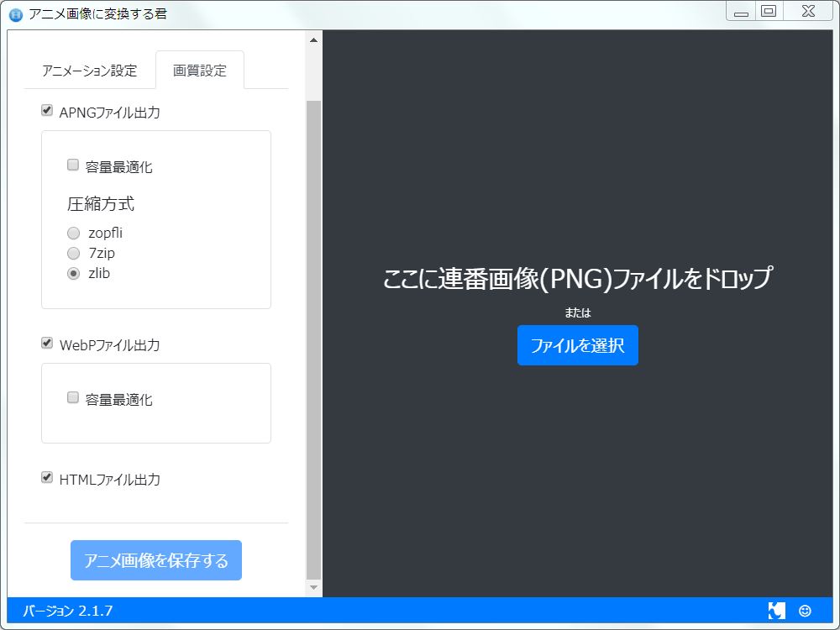The image size is (840, 630).
Task: Click the smiley face icon in status bar
Action: click(x=805, y=611)
